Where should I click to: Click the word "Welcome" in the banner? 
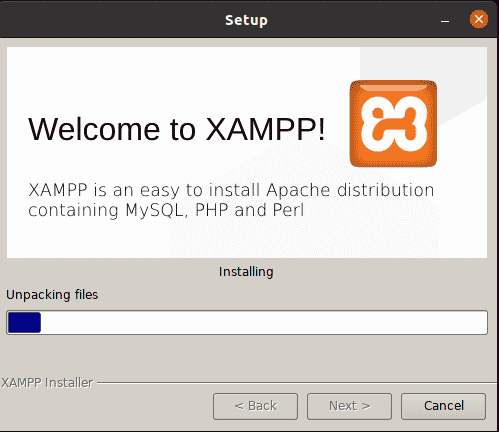click(94, 129)
